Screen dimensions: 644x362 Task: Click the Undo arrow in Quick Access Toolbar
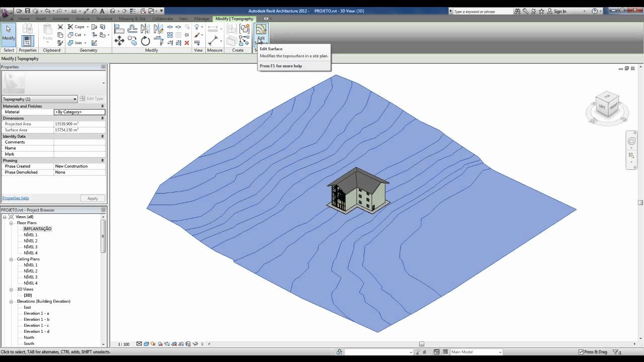pyautogui.click(x=47, y=11)
